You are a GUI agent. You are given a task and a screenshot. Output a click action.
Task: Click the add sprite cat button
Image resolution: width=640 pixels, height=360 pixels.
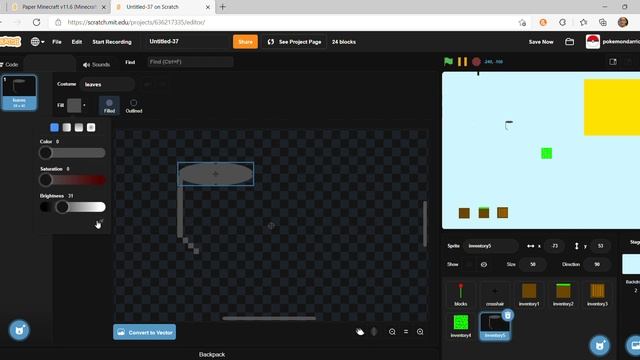600,346
